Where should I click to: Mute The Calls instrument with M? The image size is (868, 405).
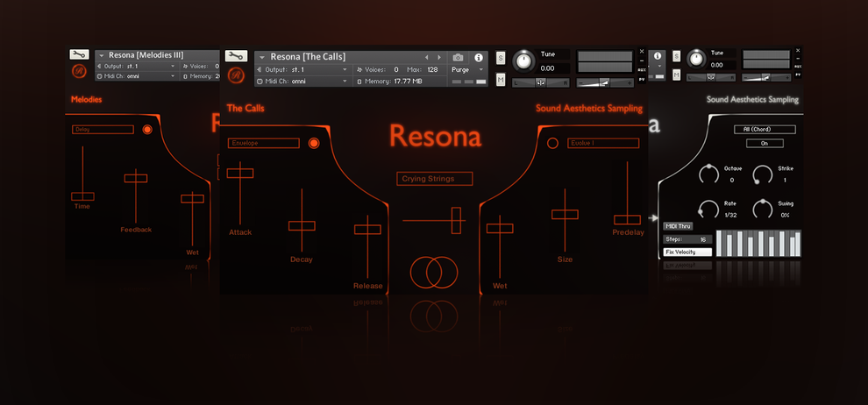[501, 81]
